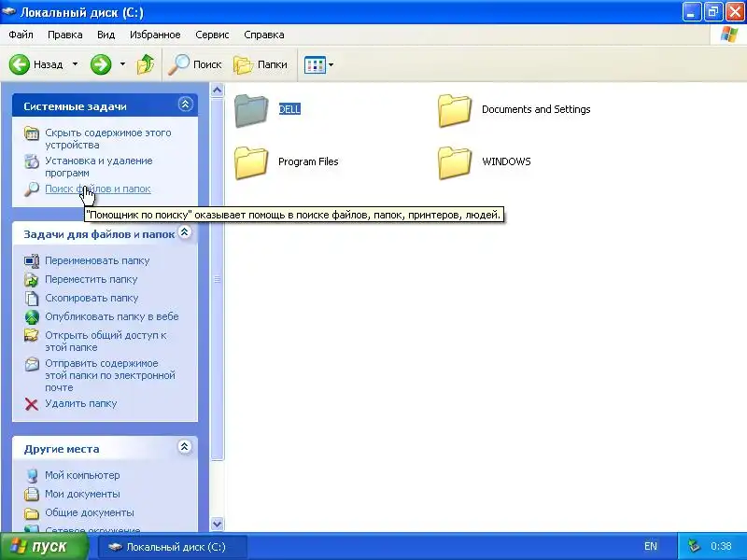Viewport: 747px width, 560px height.
Task: Click Переместить папку link
Action: [x=91, y=279]
